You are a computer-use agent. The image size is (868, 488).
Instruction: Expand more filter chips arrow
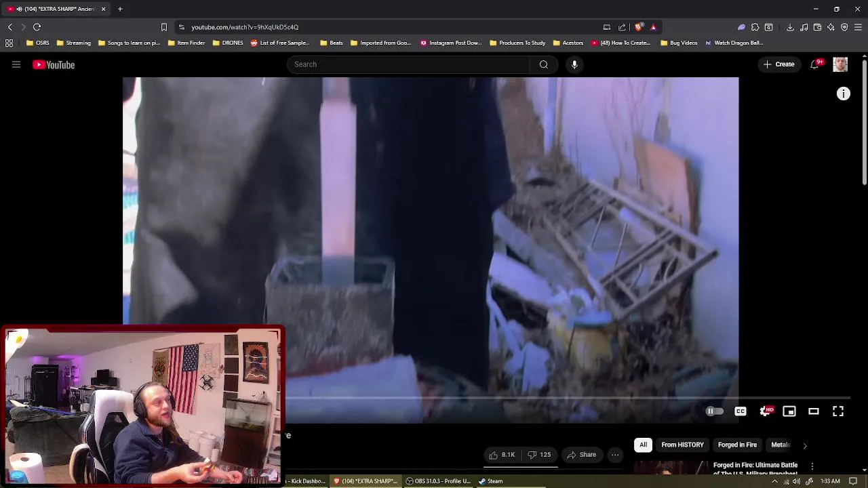point(805,445)
